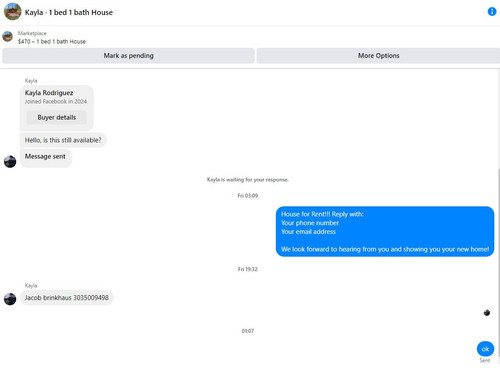Click Kayla's avatar beside Message sent
The height and width of the screenshot is (368, 500).
[10, 161]
